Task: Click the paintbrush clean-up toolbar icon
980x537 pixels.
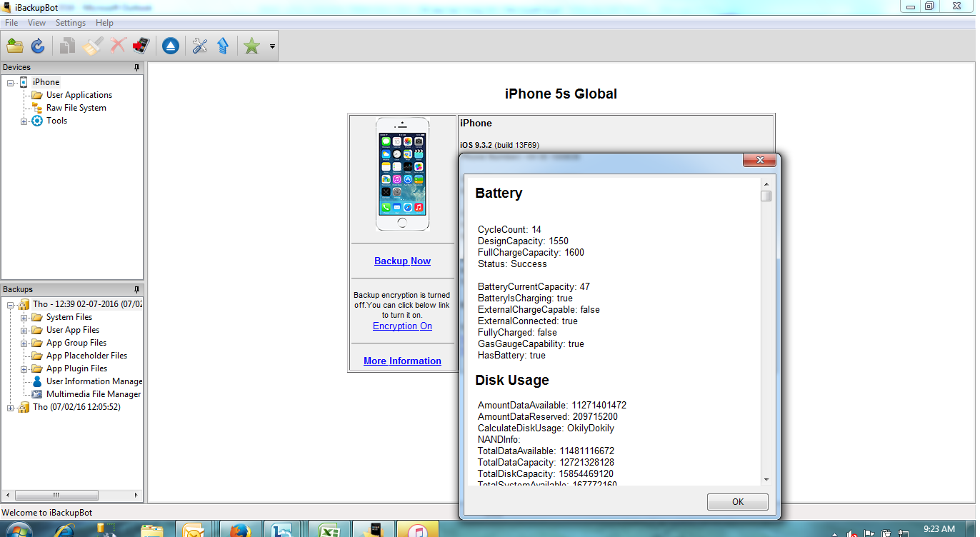Action: tap(92, 46)
